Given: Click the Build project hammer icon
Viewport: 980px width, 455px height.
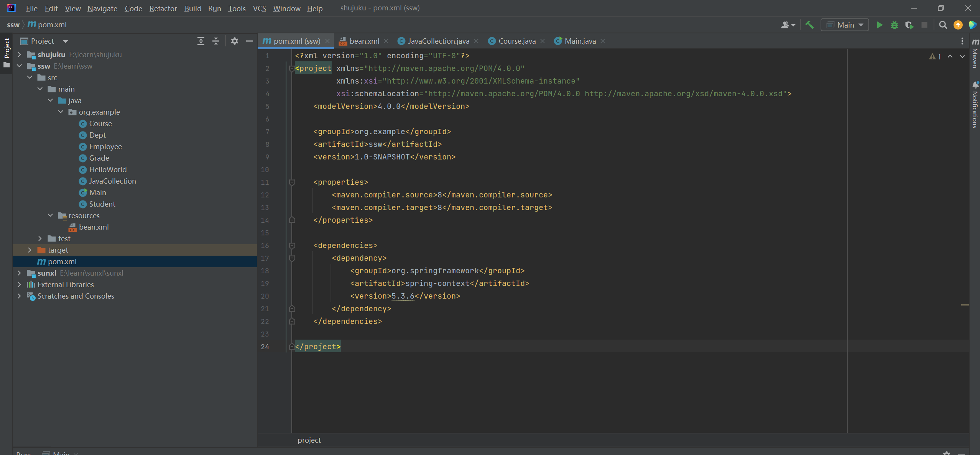Looking at the screenshot, I should (x=809, y=25).
